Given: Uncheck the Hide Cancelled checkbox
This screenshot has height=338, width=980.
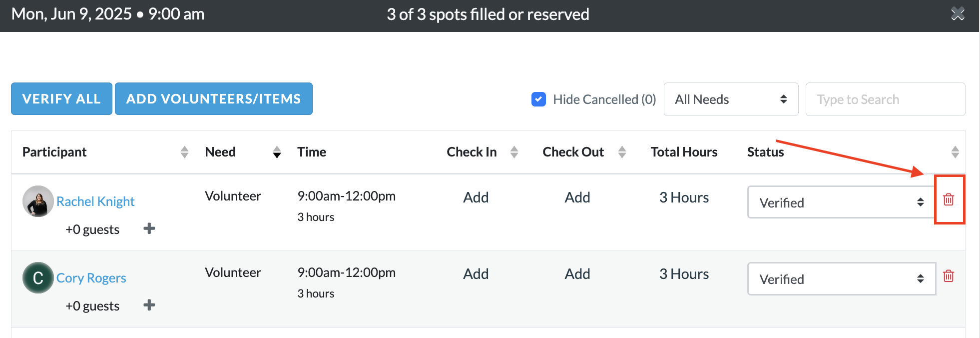Looking at the screenshot, I should (x=538, y=99).
